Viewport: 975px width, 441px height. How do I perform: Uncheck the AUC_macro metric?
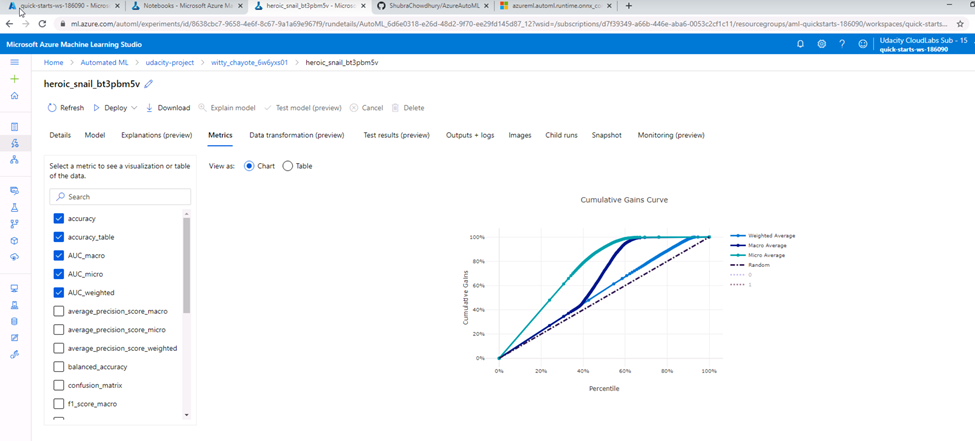pyautogui.click(x=59, y=255)
